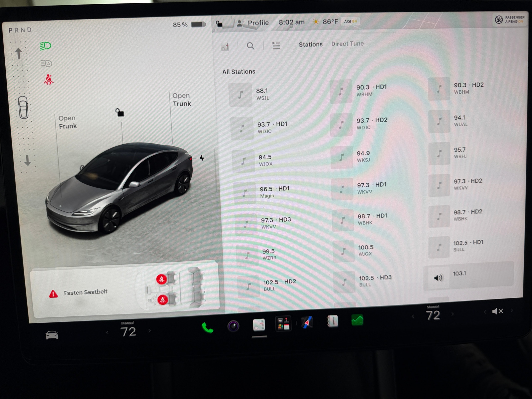Tap the sun weather icon
This screenshot has width=532, height=399.
click(316, 22)
